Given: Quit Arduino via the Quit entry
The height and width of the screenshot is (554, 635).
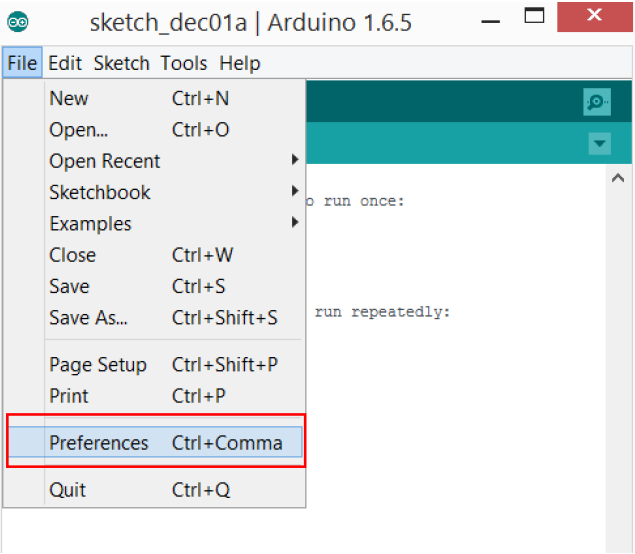Looking at the screenshot, I should (x=68, y=490).
